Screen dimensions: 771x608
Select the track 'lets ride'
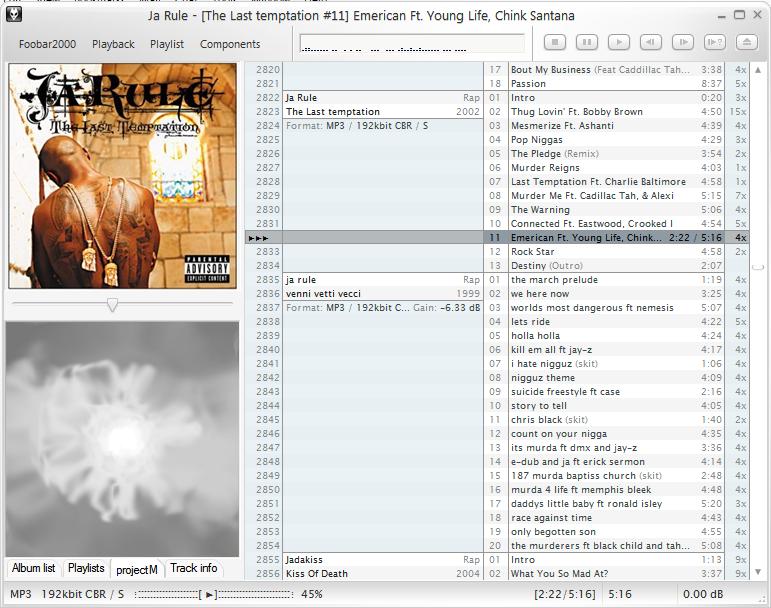[x=616, y=322]
